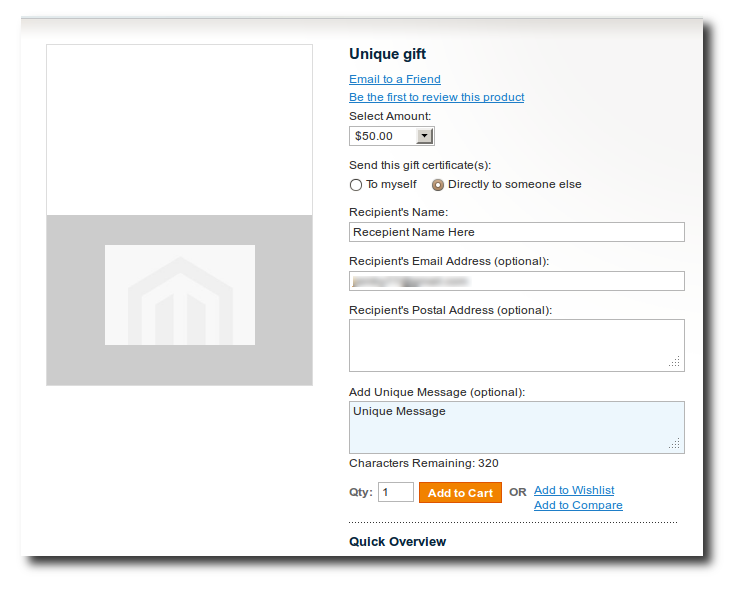This screenshot has width=749, height=596.
Task: Click Be the first to review this product
Action: tap(437, 97)
